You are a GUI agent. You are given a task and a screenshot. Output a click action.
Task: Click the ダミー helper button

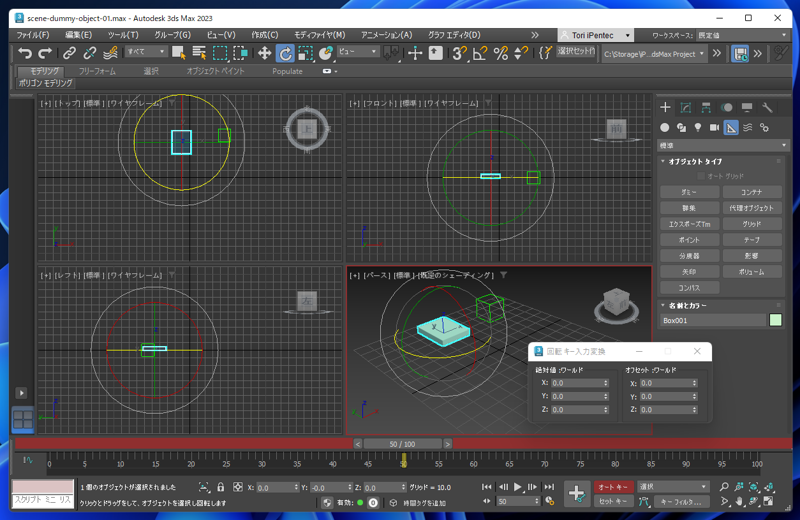(689, 192)
